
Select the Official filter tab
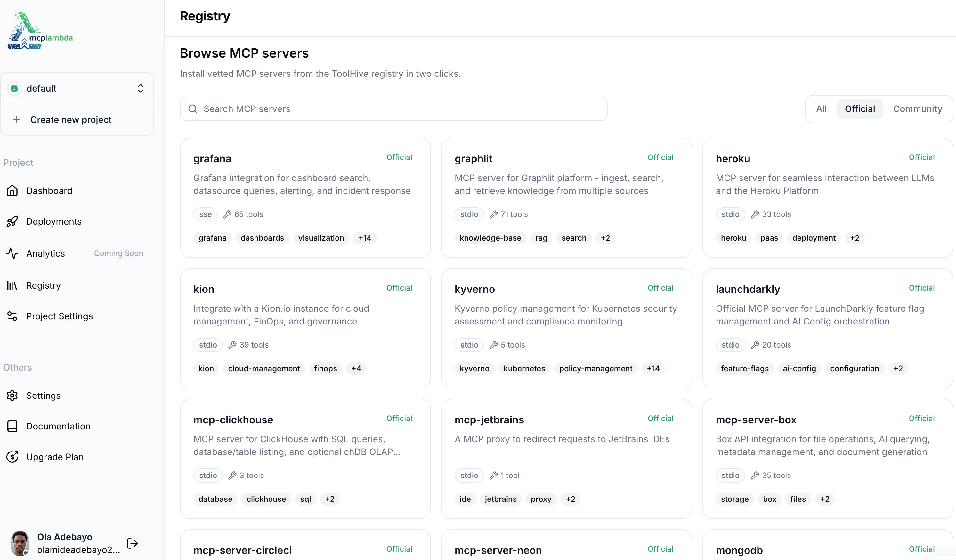point(860,109)
